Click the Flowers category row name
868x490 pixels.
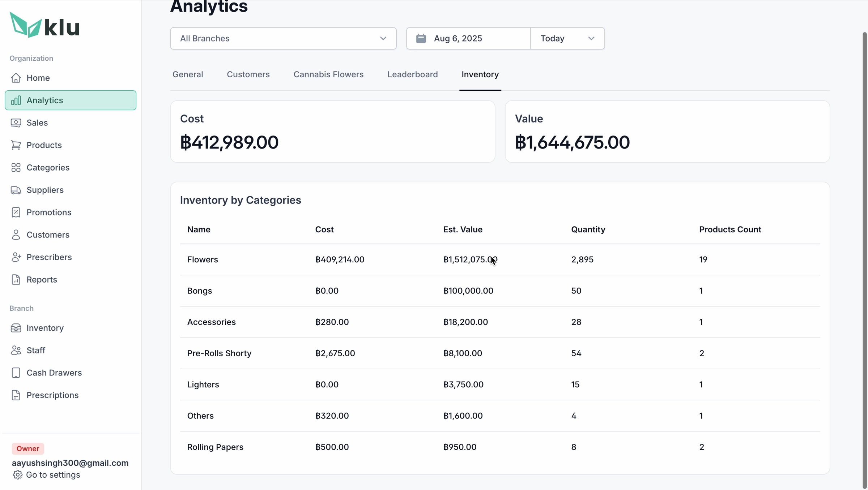pyautogui.click(x=203, y=259)
